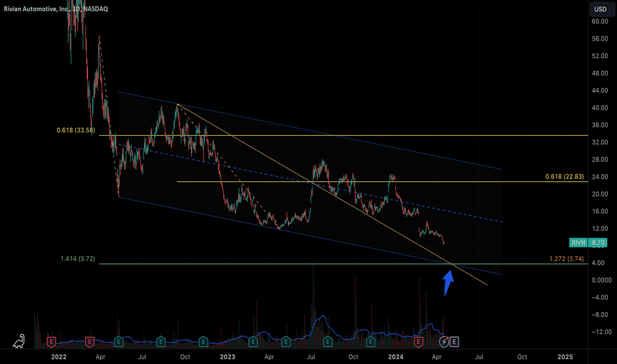
Task: Open the green earnings marker after Oct 2022
Action: pyautogui.click(x=203, y=341)
